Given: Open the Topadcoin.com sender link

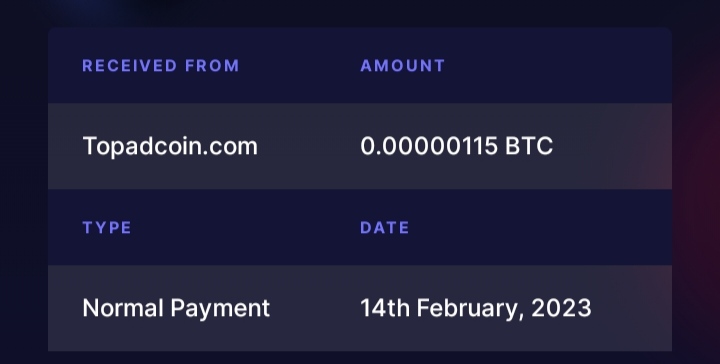Looking at the screenshot, I should coord(170,146).
